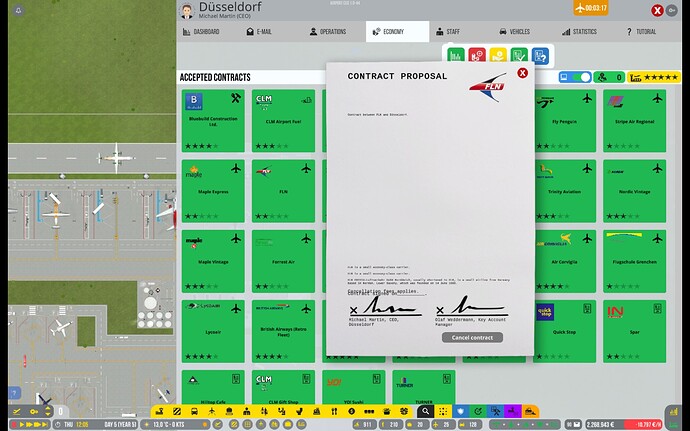Open the Spar shop contract card
This screenshot has height=431, width=690.
(x=635, y=332)
